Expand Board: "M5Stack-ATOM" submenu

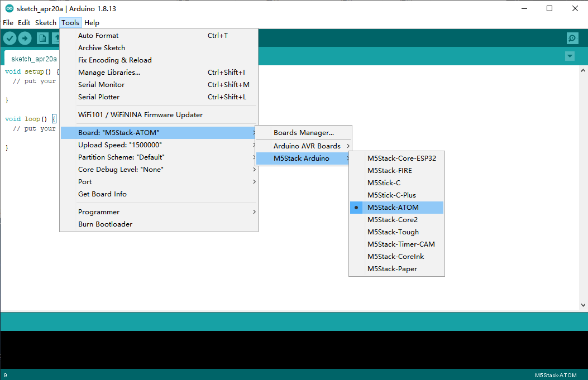click(x=159, y=133)
